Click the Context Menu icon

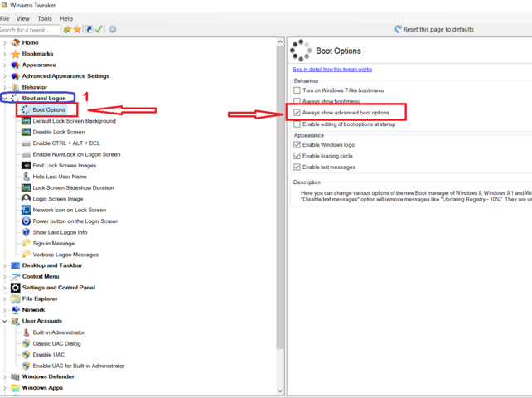click(x=15, y=277)
